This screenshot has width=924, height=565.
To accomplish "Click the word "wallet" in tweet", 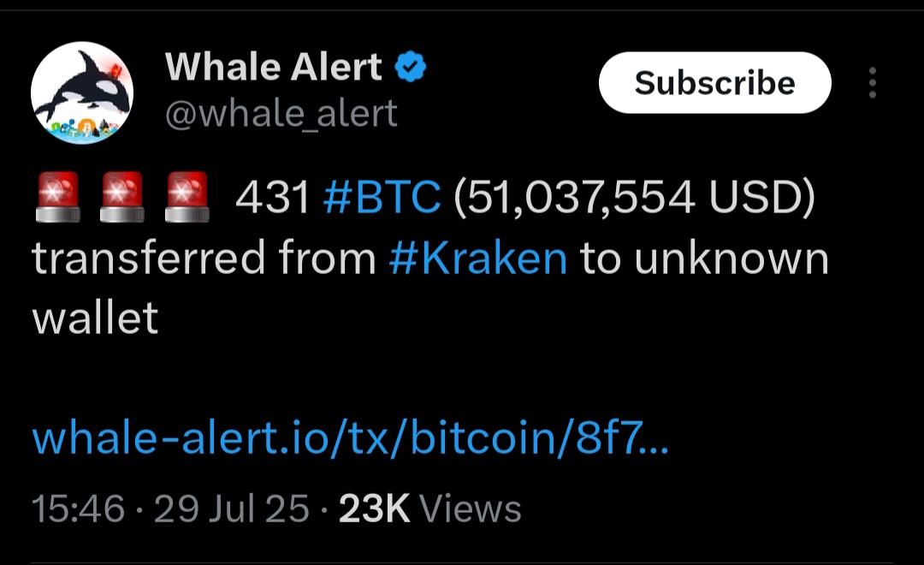I will pyautogui.click(x=96, y=318).
